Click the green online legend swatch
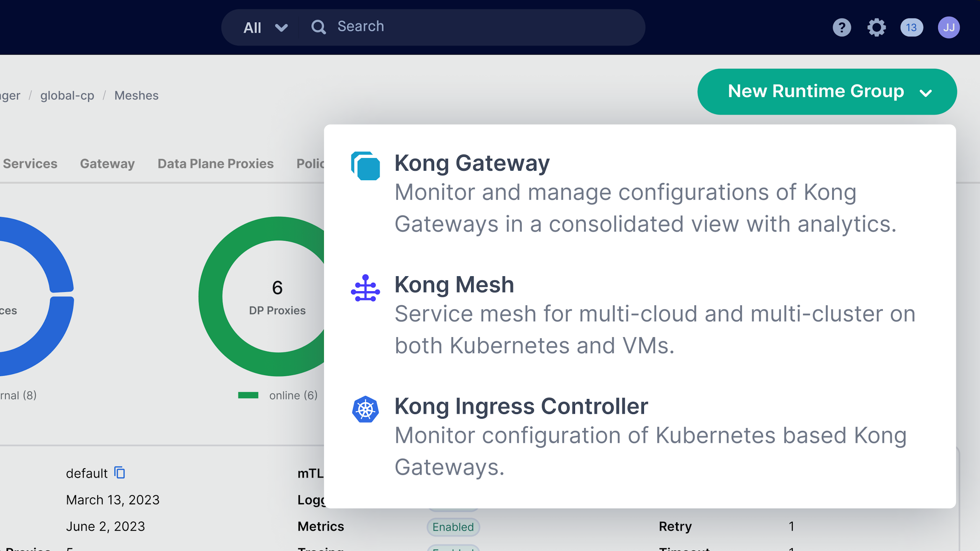Image resolution: width=980 pixels, height=551 pixels. [248, 395]
